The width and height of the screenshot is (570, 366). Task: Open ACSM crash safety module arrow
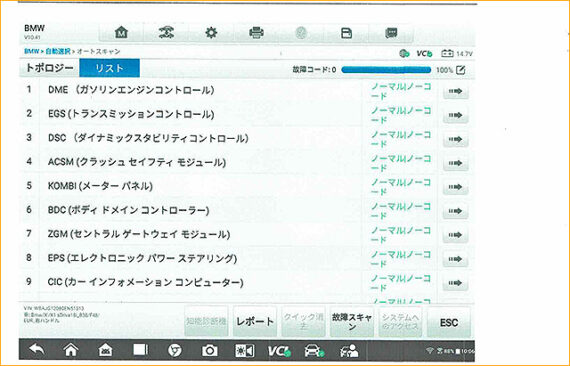[455, 163]
